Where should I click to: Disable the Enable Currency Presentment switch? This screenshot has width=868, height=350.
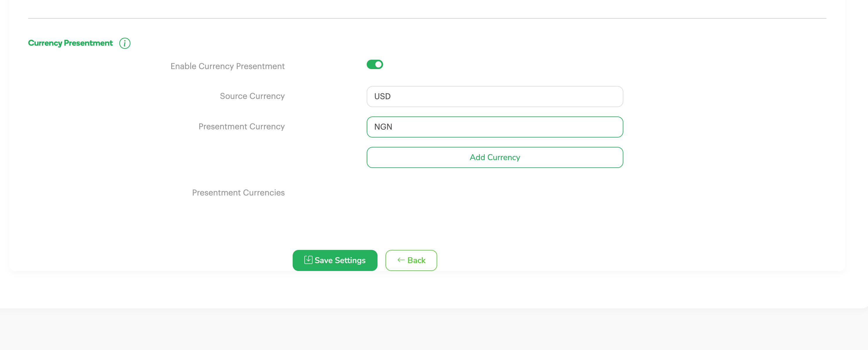(x=375, y=64)
